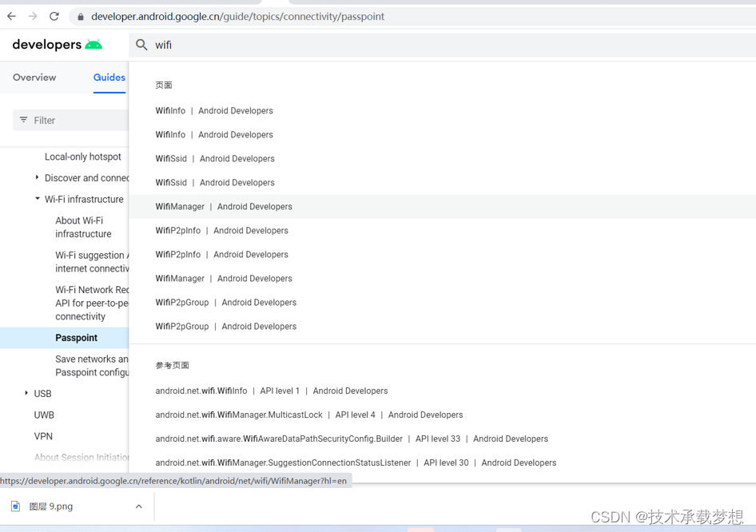Open the second WifiP2pGroup search result
Image resolution: width=756 pixels, height=532 pixels.
225,326
